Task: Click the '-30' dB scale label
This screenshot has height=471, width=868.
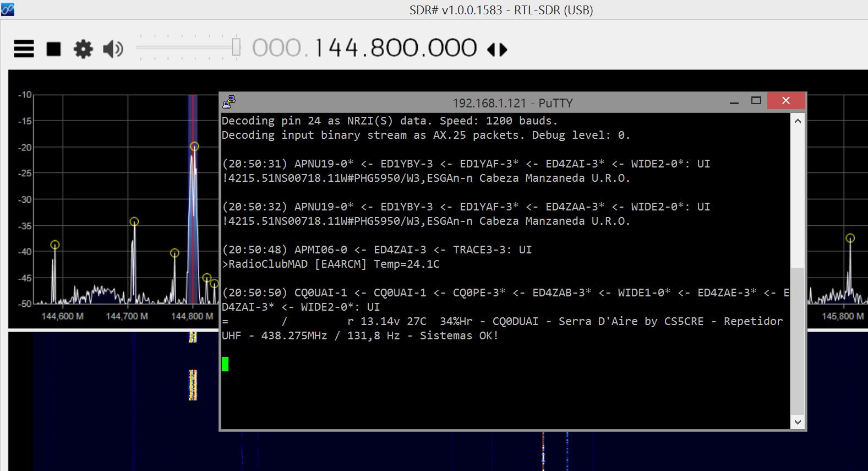Action: click(25, 199)
